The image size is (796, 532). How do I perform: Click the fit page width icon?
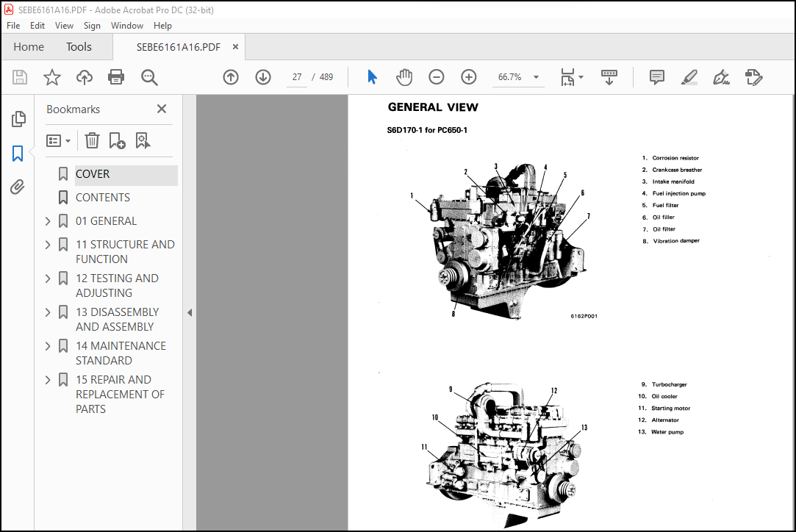[567, 77]
